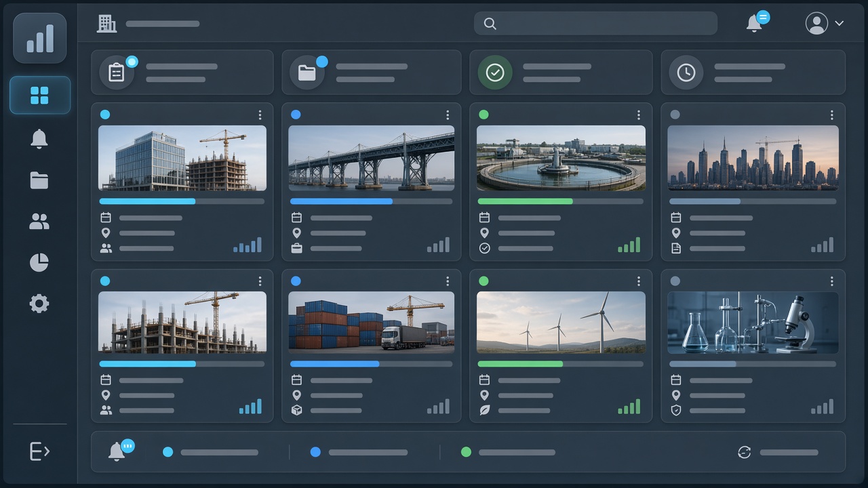Open the dashboard grid view in sidebar
The height and width of the screenshot is (488, 868).
click(39, 96)
